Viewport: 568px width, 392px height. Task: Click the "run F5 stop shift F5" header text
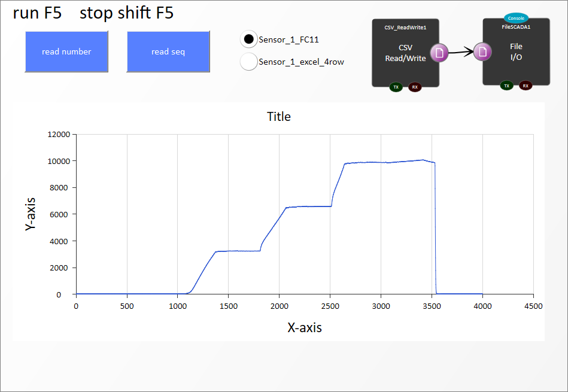93,13
